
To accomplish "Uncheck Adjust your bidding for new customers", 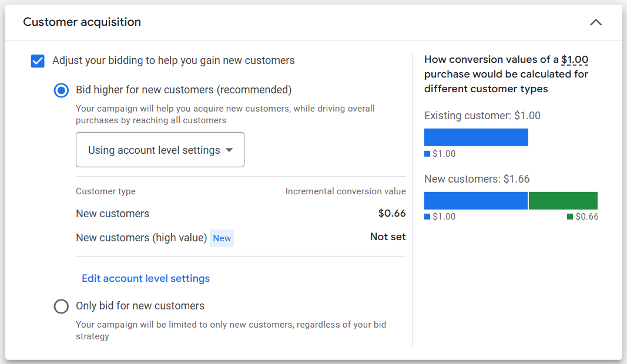I will pyautogui.click(x=38, y=61).
